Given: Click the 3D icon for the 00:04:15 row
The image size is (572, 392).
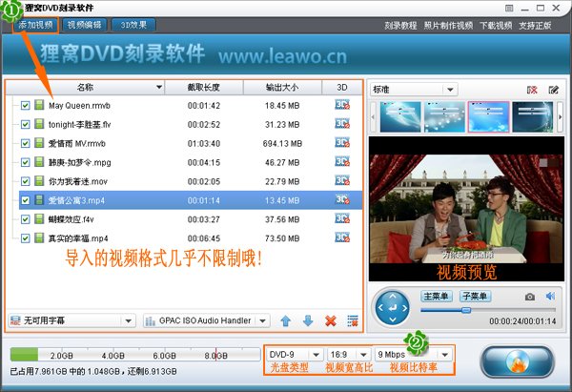Looking at the screenshot, I should [342, 162].
